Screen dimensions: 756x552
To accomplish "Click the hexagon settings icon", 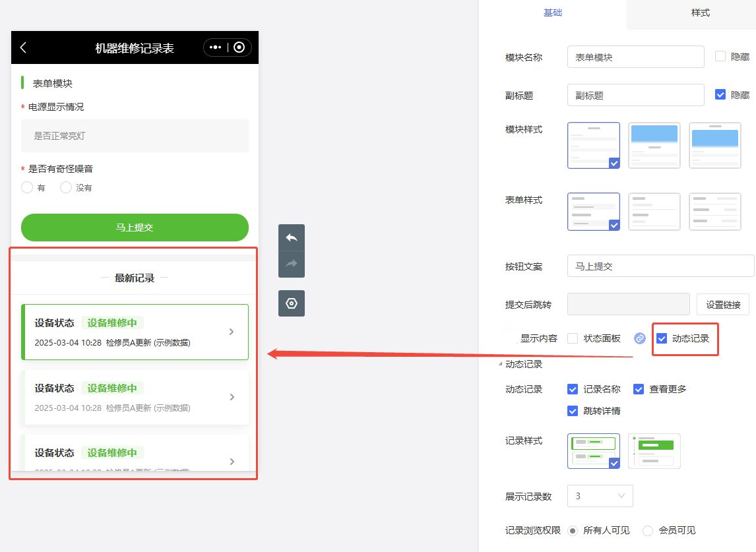I will (292, 303).
